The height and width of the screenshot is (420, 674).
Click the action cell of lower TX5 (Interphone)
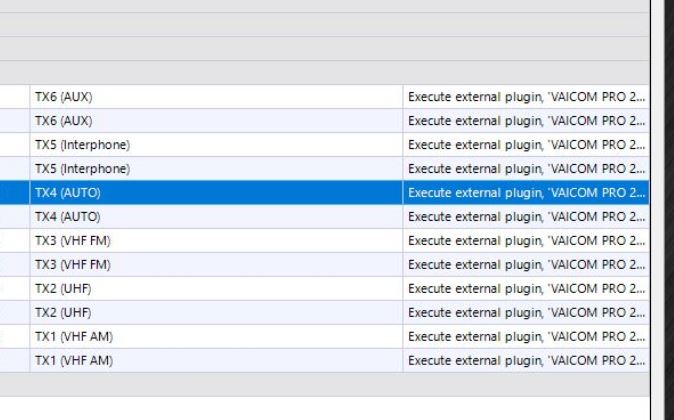point(526,169)
